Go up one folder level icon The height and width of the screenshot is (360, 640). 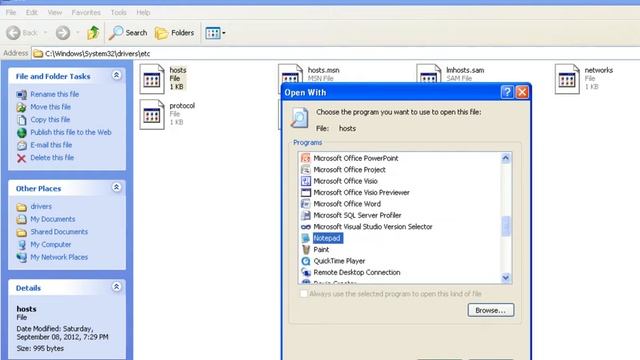(x=93, y=33)
